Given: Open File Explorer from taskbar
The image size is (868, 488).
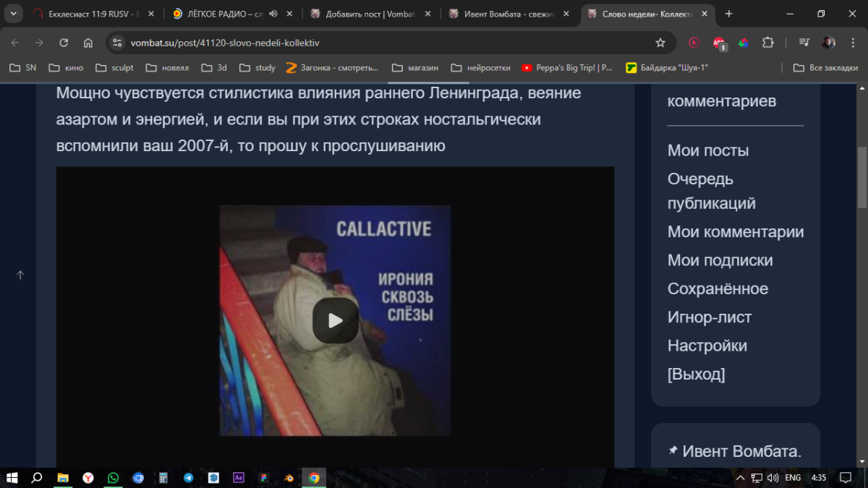Looking at the screenshot, I should coord(62,478).
